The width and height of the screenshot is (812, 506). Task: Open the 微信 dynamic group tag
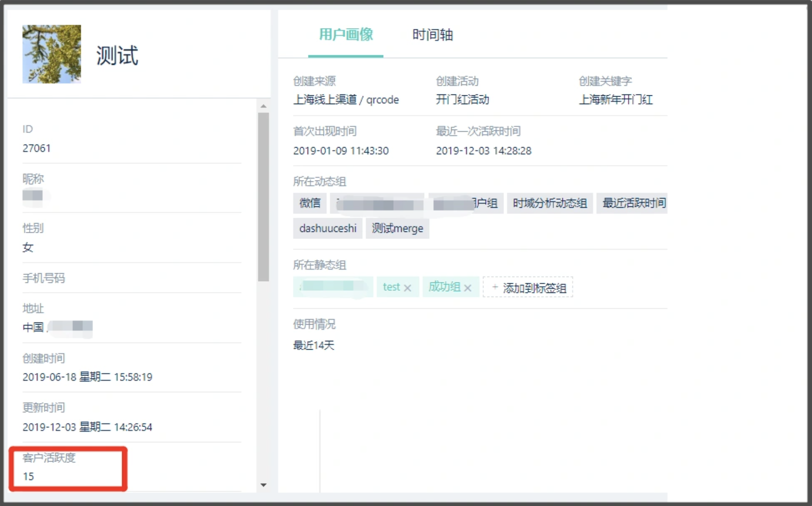310,203
